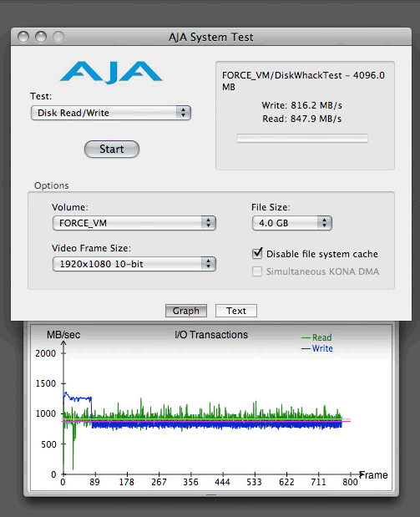Click the 1500 value on the graph axis
The height and width of the screenshot is (517, 420).
click(45, 383)
